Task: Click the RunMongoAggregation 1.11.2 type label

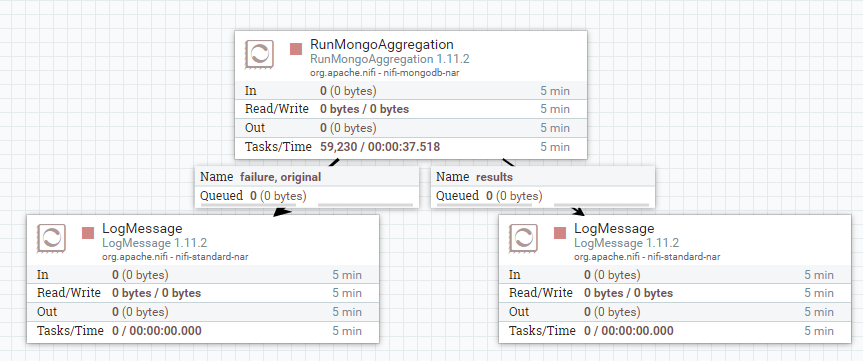Action: (390, 59)
